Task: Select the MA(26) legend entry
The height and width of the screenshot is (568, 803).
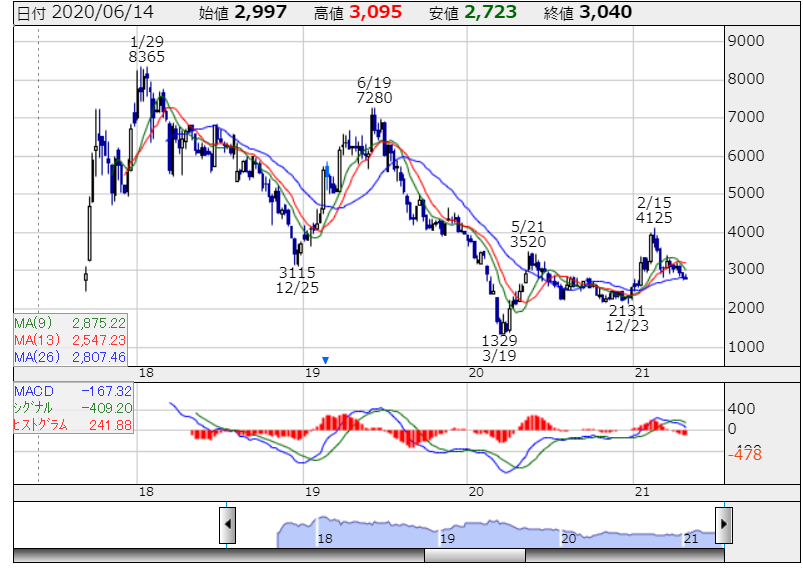Action: [x=70, y=357]
